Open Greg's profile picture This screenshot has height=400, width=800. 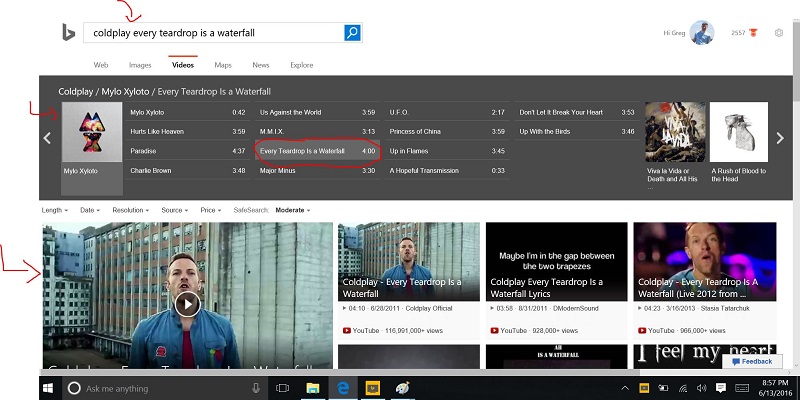point(702,33)
